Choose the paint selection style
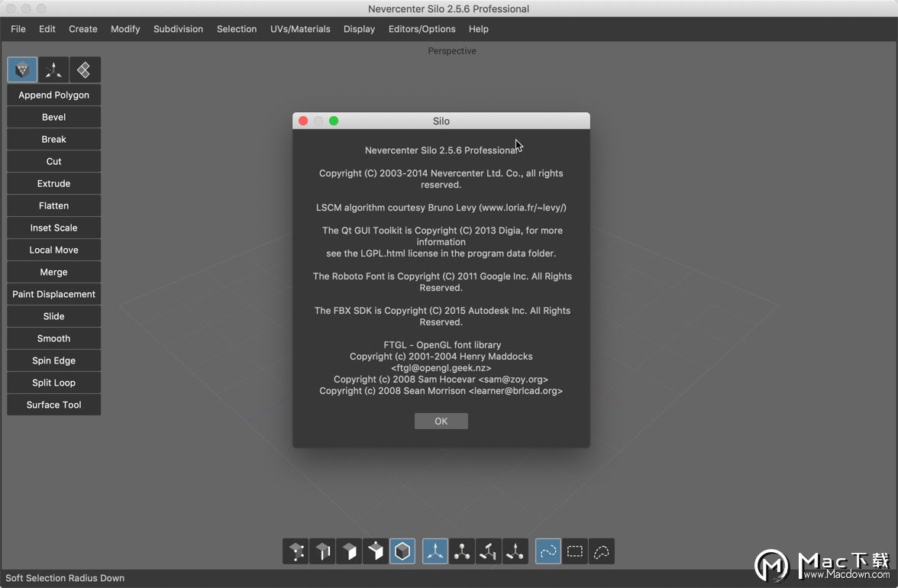898x588 pixels. tap(548, 551)
